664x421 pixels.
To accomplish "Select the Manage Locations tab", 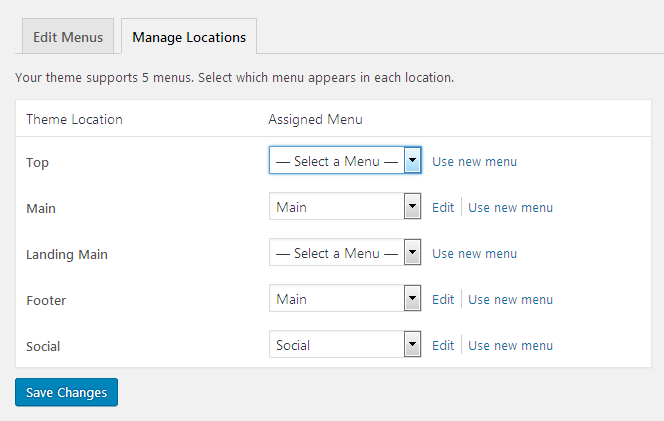I will 189,36.
